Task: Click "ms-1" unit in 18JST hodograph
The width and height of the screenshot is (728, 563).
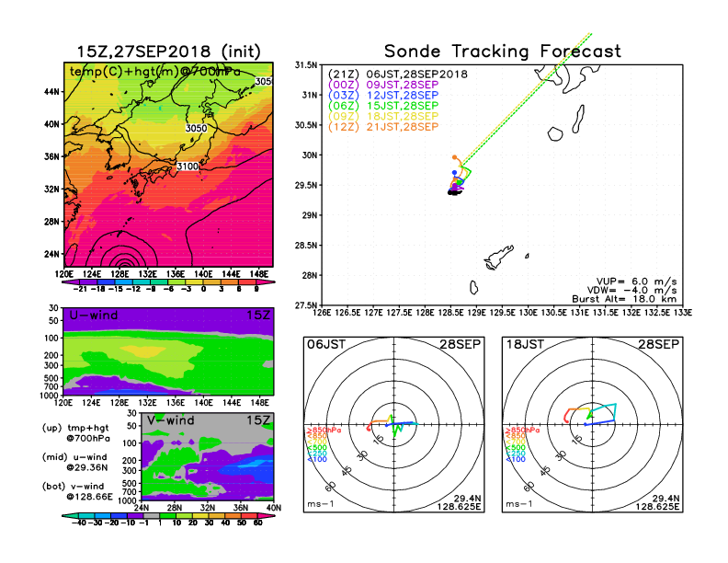Action: 519,504
